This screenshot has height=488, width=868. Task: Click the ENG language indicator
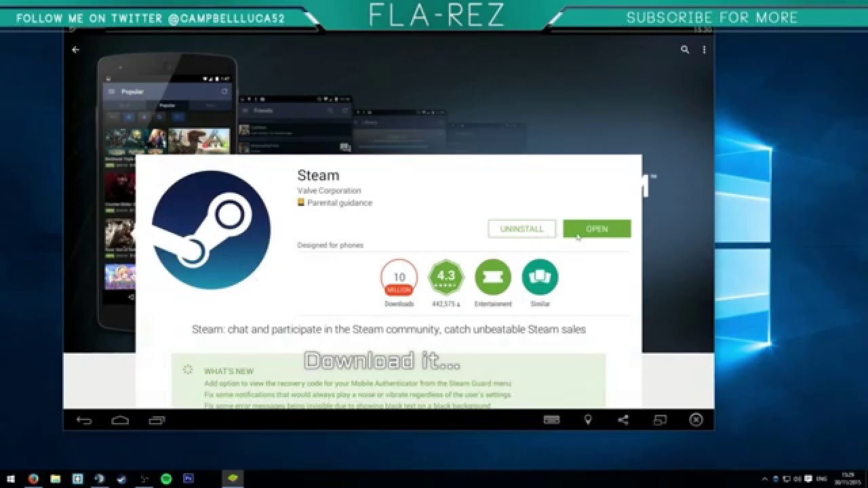[822, 479]
